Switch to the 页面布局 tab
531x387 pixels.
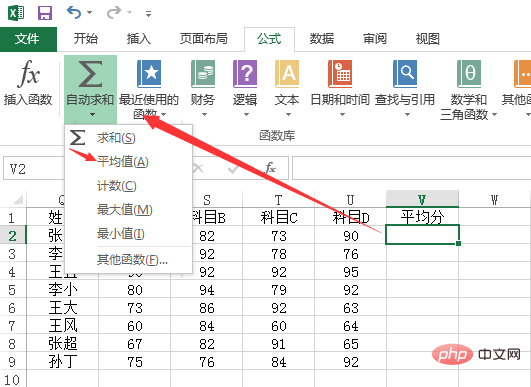coord(204,39)
